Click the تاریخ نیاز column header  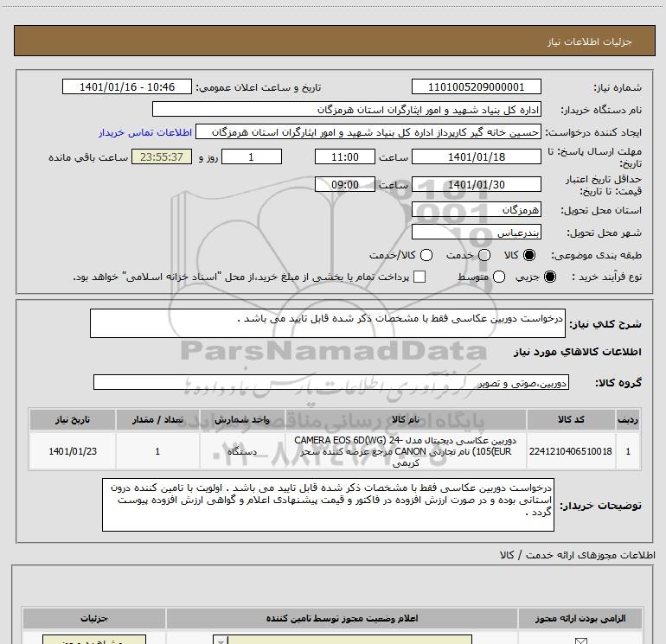(72, 419)
